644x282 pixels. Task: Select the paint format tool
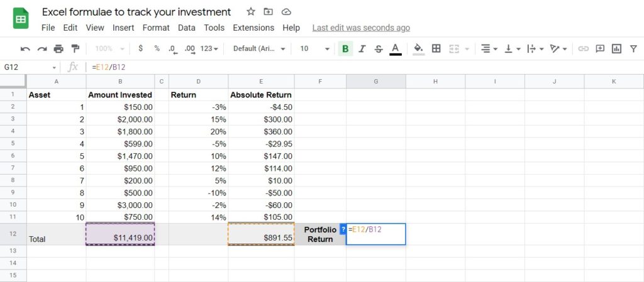click(x=75, y=49)
